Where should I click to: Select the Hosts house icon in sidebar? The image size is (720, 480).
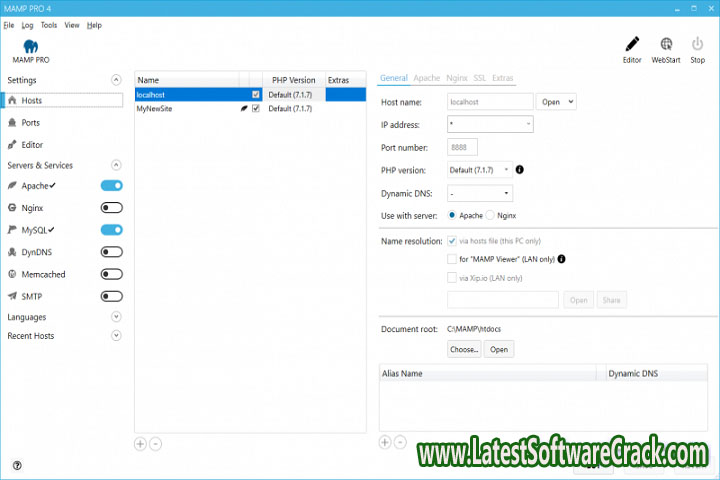coord(12,100)
